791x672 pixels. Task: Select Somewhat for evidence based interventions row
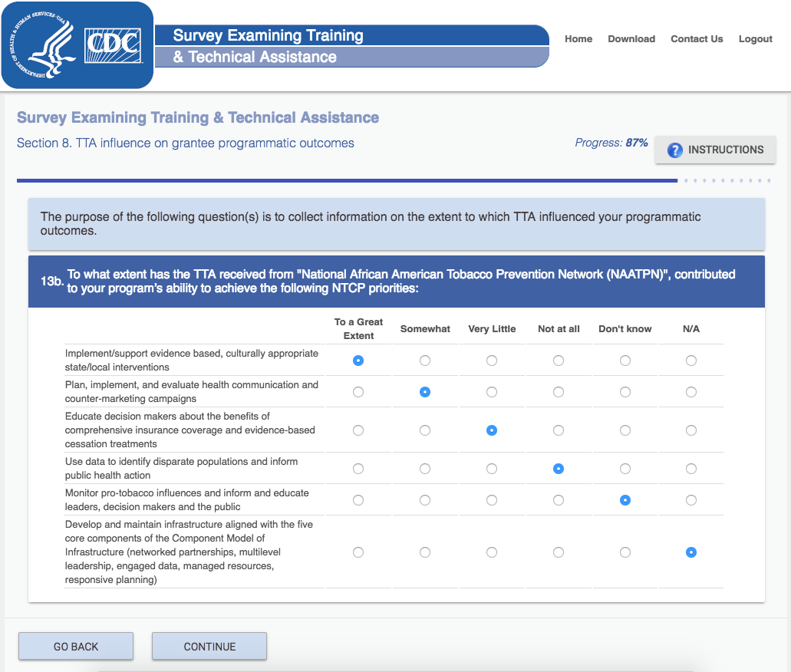425,361
